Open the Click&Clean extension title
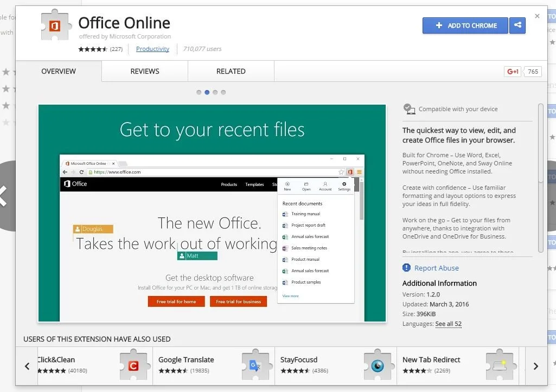The width and height of the screenshot is (556, 392). point(56,359)
